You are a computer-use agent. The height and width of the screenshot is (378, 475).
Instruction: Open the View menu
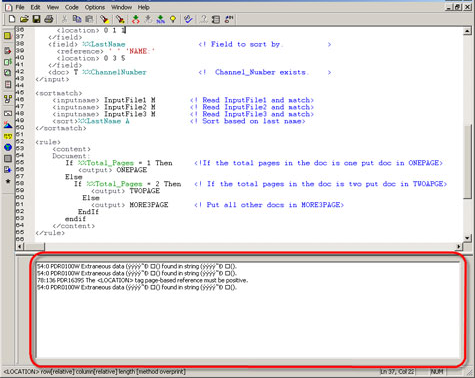pyautogui.click(x=53, y=7)
